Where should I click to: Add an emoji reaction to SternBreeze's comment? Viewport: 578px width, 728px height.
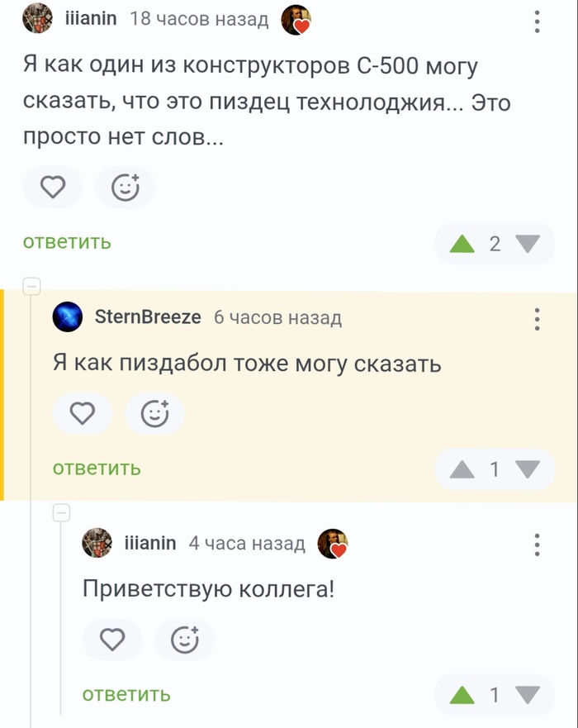coord(154,413)
